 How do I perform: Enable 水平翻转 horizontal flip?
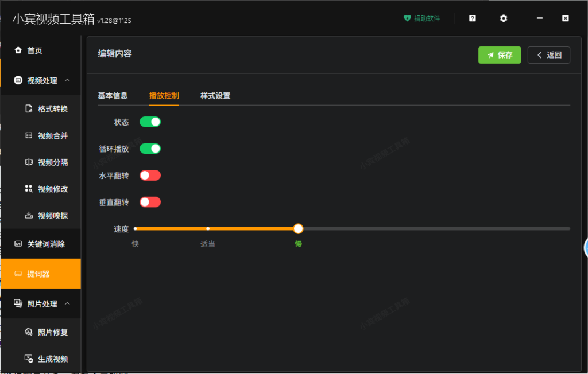coord(150,175)
